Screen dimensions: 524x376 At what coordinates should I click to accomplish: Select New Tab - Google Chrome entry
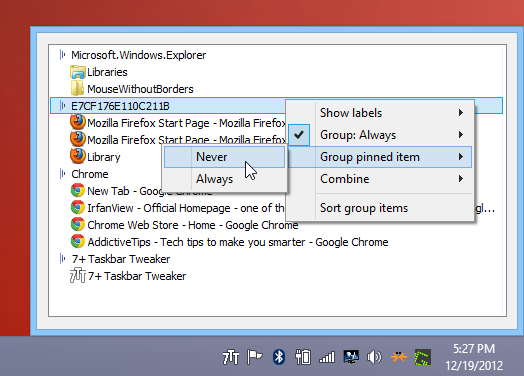click(x=150, y=191)
